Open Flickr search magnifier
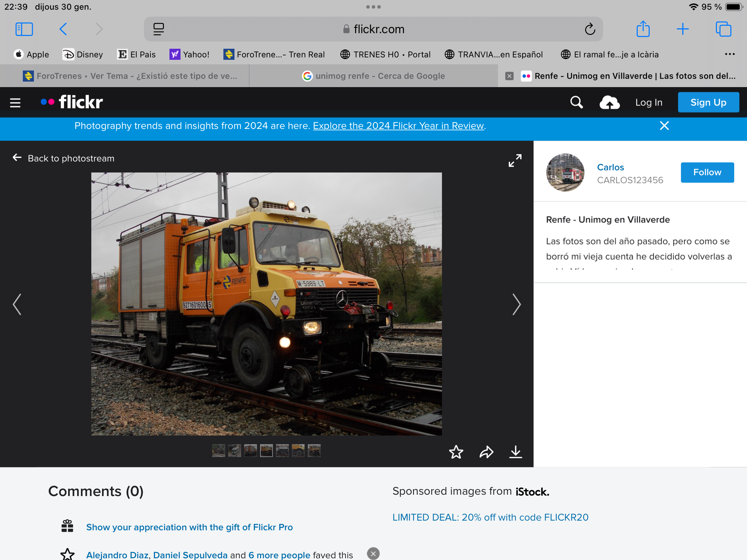Screen dimensions: 747x560 point(577,102)
